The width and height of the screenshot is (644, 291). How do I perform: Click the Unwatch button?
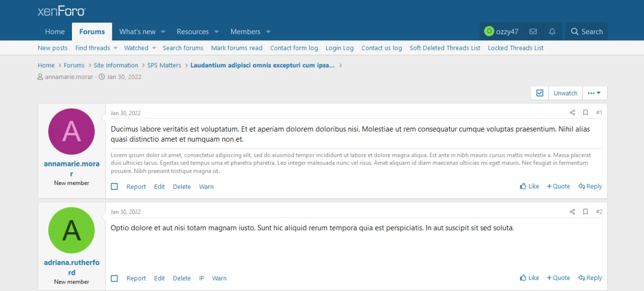(x=566, y=93)
